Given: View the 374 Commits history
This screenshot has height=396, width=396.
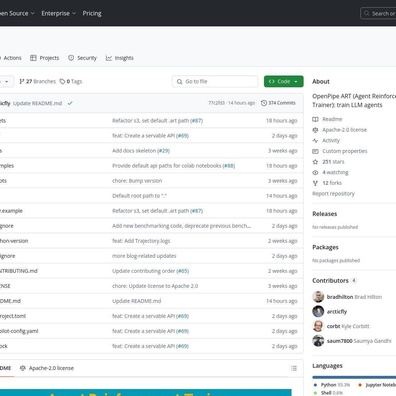Looking at the screenshot, I should tap(278, 103).
